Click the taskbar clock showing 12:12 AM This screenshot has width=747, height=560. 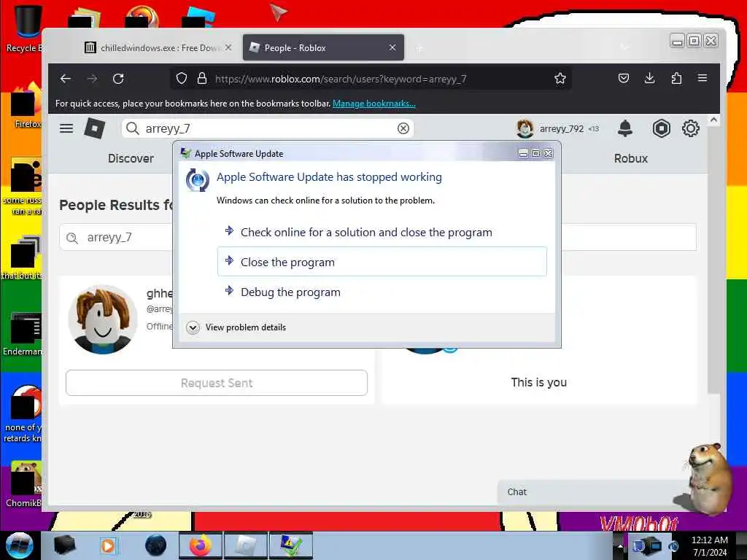pos(709,545)
